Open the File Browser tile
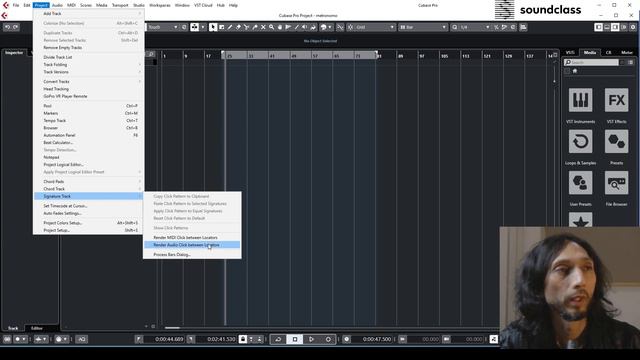This screenshot has height=360, width=640. point(616,183)
